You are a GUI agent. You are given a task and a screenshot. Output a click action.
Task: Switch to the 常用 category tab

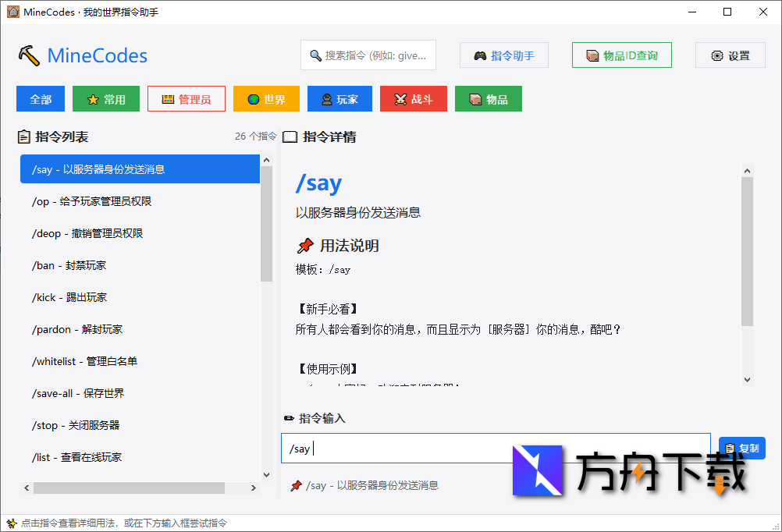tap(105, 98)
